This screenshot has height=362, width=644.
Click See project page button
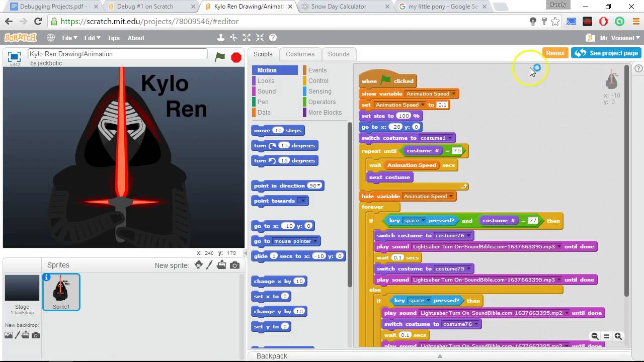click(606, 53)
